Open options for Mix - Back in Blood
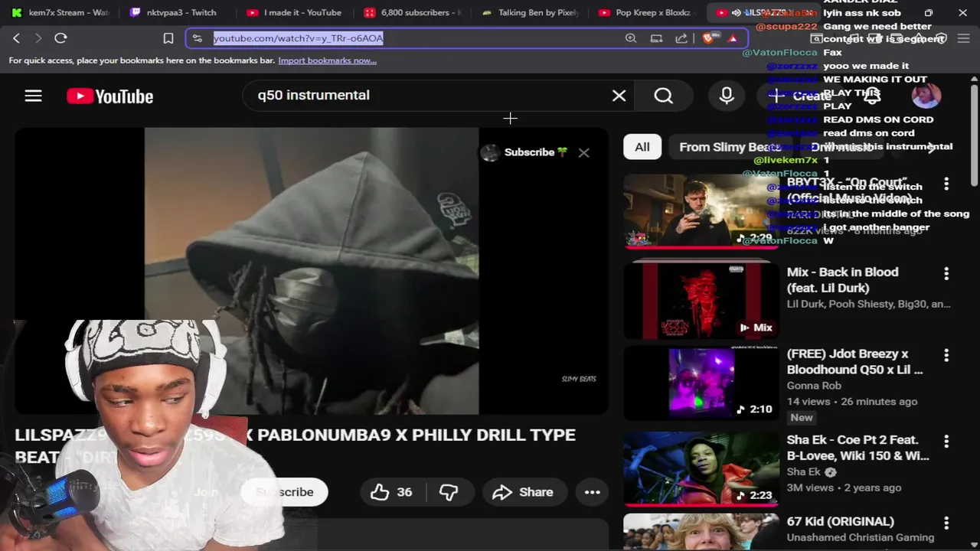This screenshot has height=551, width=980. (x=946, y=273)
